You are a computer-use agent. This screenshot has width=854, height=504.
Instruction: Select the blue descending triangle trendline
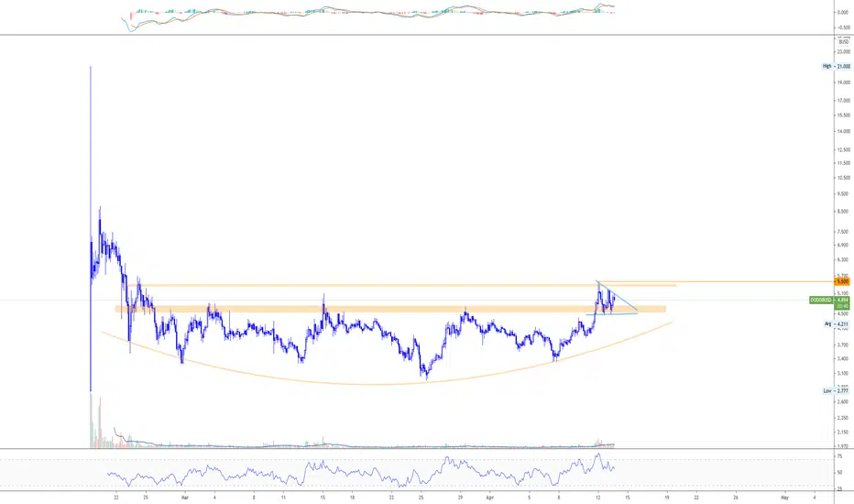619,296
